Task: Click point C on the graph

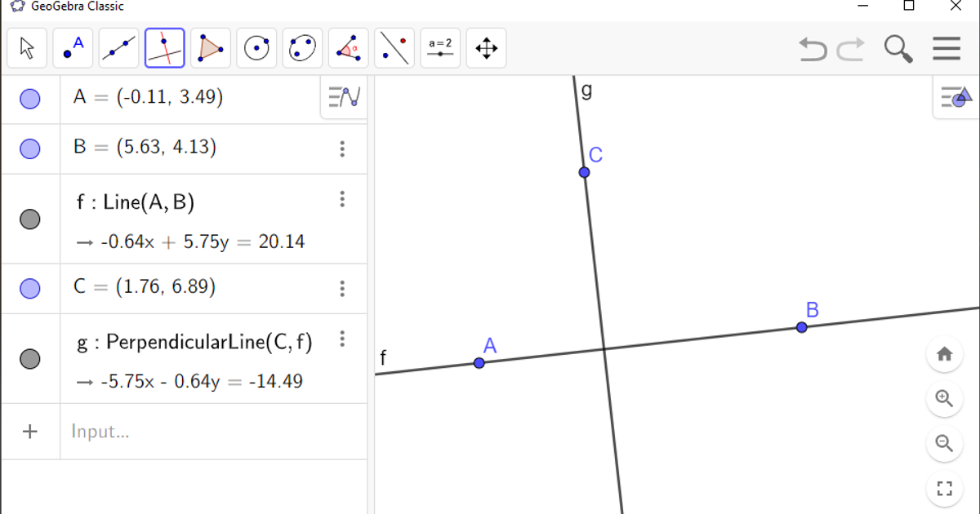Action: click(x=585, y=172)
